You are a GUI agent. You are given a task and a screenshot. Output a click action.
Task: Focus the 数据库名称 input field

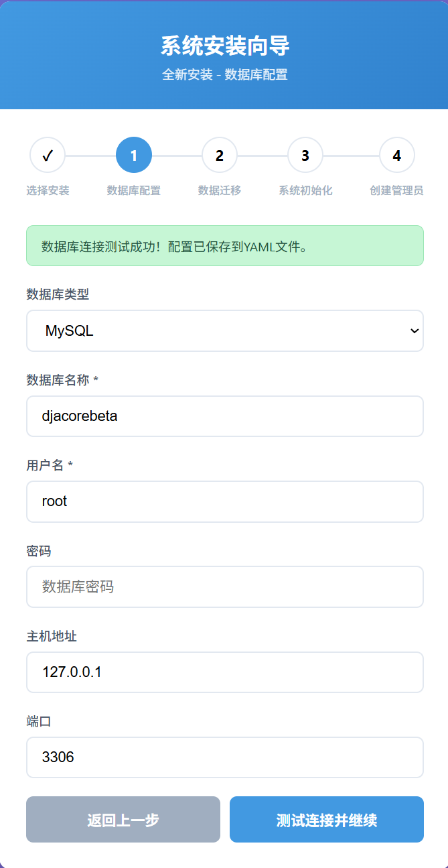225,416
